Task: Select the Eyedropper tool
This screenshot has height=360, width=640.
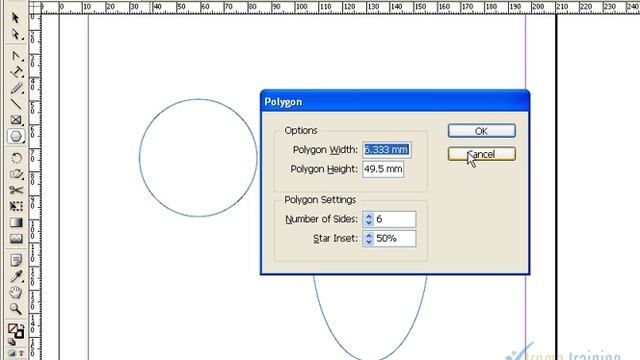Action: point(16,276)
